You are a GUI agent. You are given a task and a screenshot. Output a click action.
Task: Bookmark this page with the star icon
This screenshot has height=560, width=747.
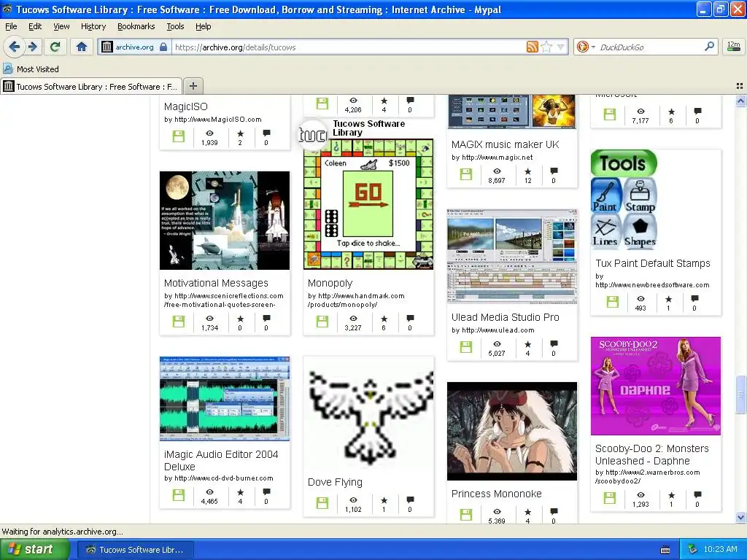point(547,47)
